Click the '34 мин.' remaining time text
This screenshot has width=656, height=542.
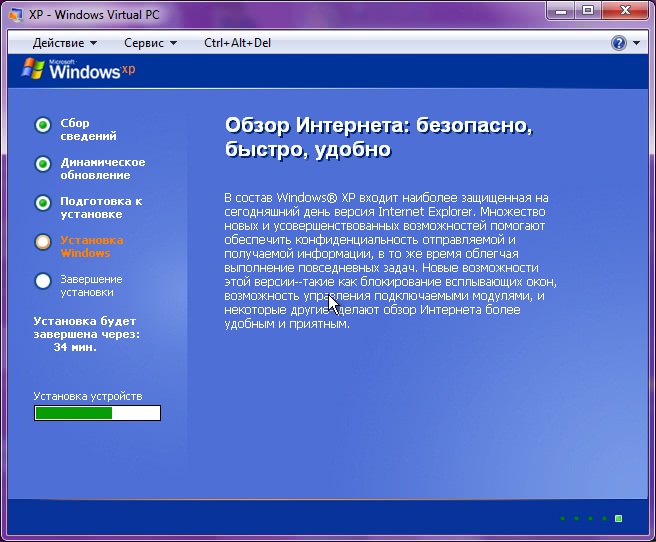[x=75, y=347]
